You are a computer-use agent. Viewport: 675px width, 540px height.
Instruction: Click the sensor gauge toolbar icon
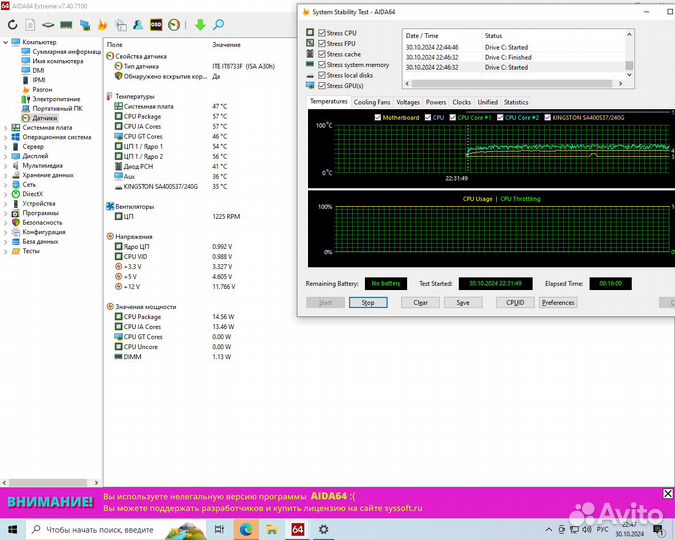(174, 25)
